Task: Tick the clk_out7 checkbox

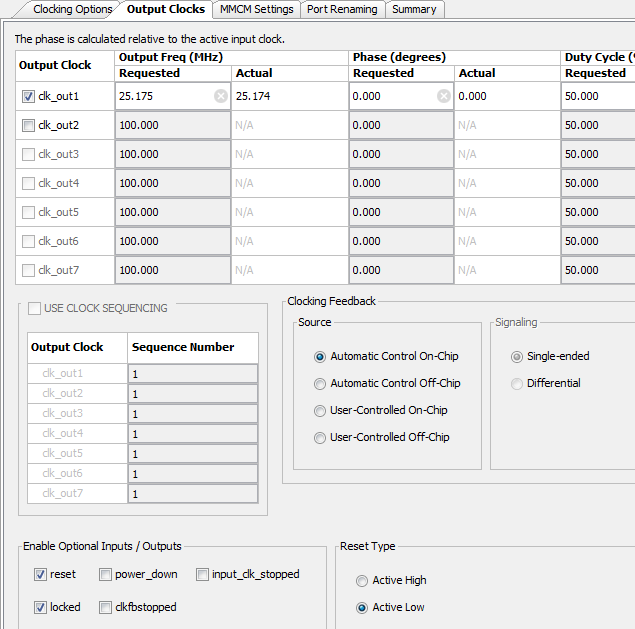Action: 28,270
